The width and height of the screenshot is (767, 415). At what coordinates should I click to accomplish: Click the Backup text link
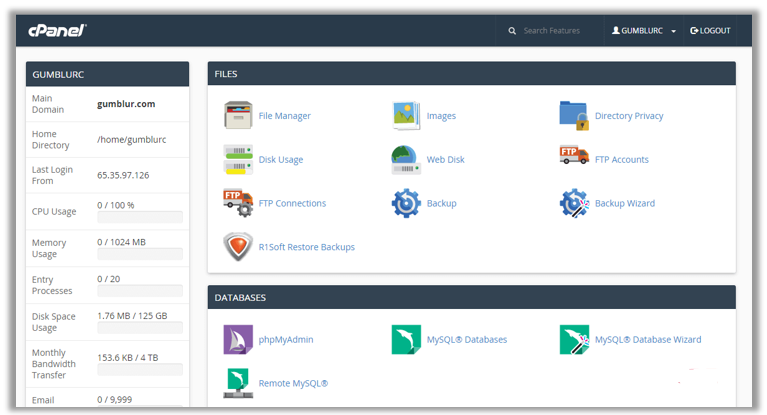click(442, 203)
